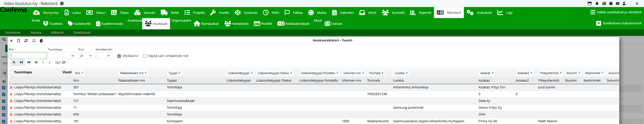Click the import file icon in toolbar
Screen dimensions: 644x124
click(42, 41)
